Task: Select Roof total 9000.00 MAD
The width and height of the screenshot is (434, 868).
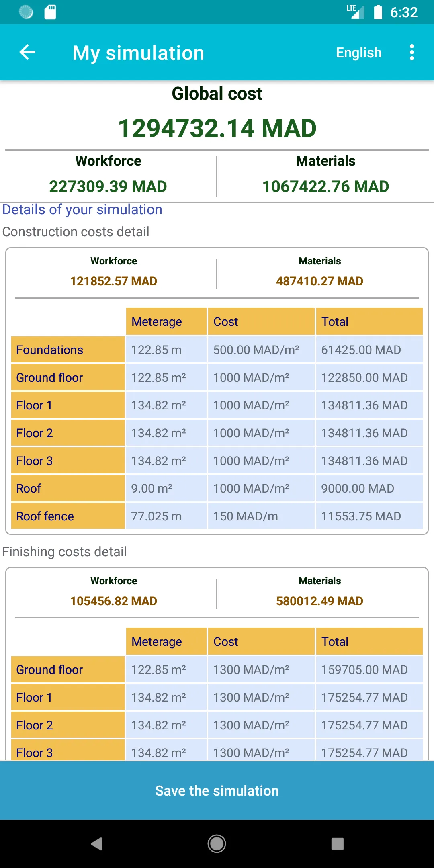Action: coord(369,488)
